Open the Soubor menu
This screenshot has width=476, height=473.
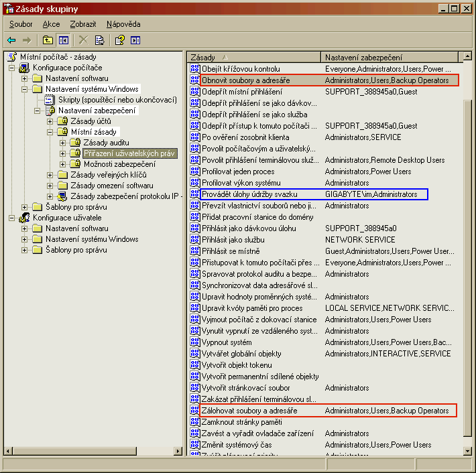(x=21, y=24)
